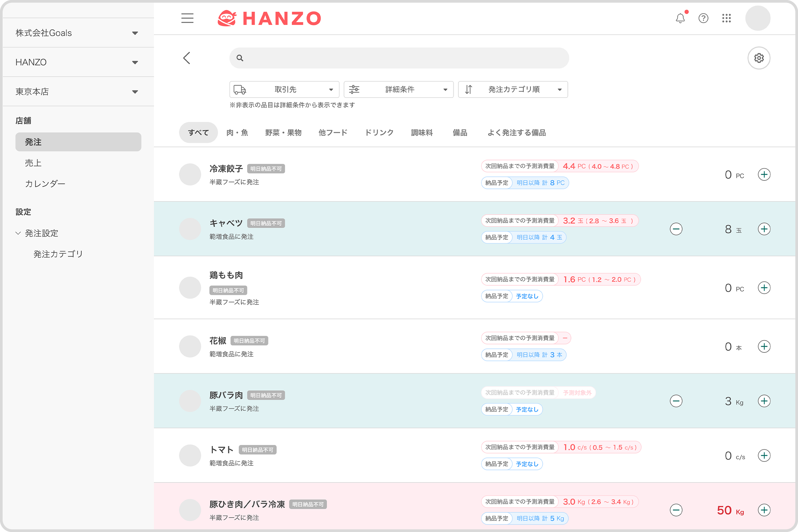Go back using the left arrow
Viewport: 798px width, 532px height.
187,58
